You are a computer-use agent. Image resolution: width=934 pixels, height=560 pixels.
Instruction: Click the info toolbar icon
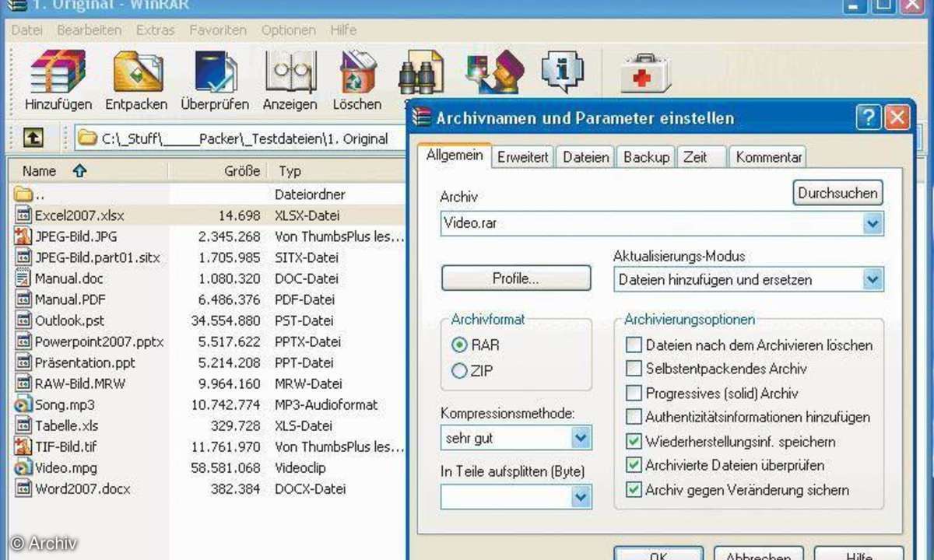pyautogui.click(x=562, y=71)
